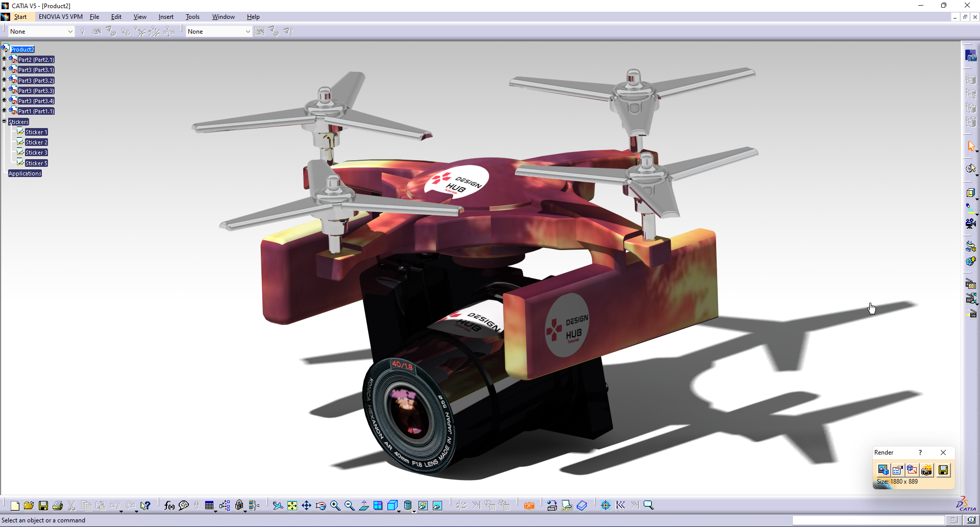Click the Create Spotlight icon on right toolbar
Screen dimensions: 980x527
pos(970,207)
